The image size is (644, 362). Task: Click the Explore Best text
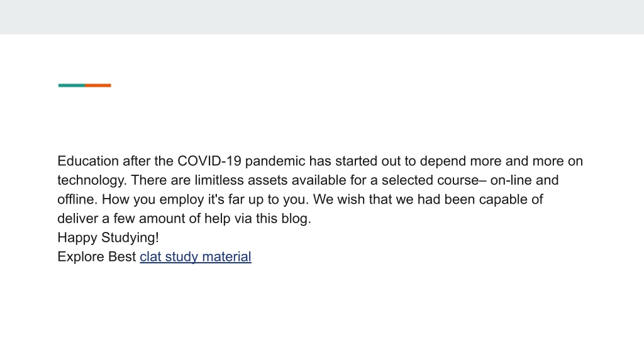pos(96,257)
